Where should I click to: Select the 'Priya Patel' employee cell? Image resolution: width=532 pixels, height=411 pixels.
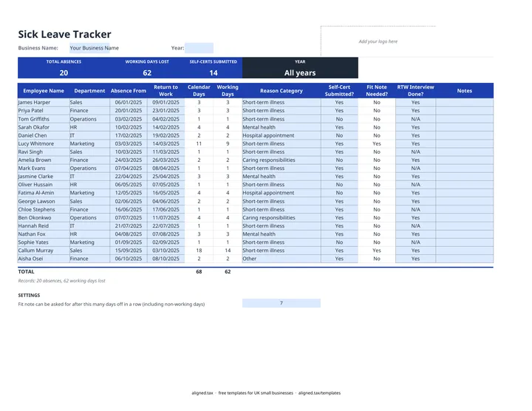pos(44,111)
